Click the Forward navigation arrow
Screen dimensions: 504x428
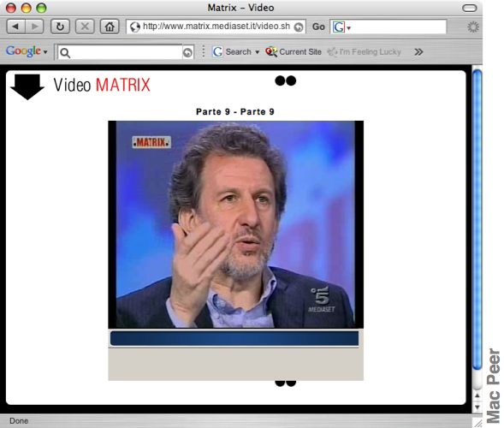tap(34, 27)
